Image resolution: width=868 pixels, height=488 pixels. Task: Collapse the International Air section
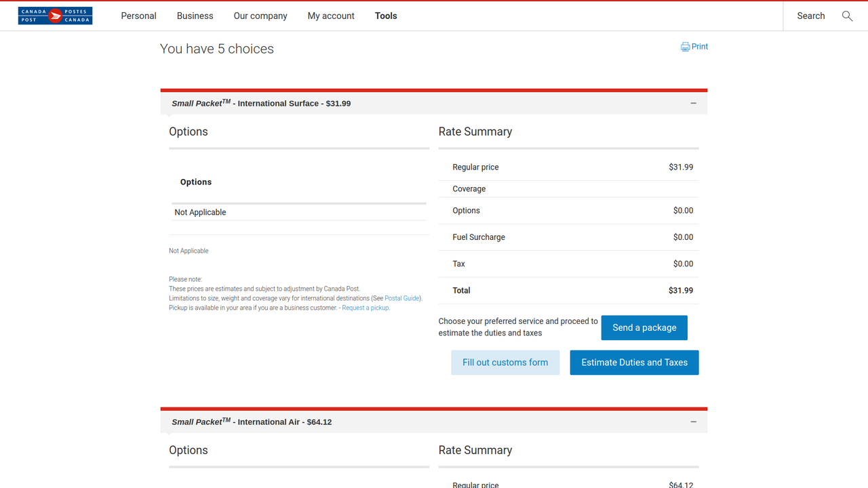[x=693, y=422]
